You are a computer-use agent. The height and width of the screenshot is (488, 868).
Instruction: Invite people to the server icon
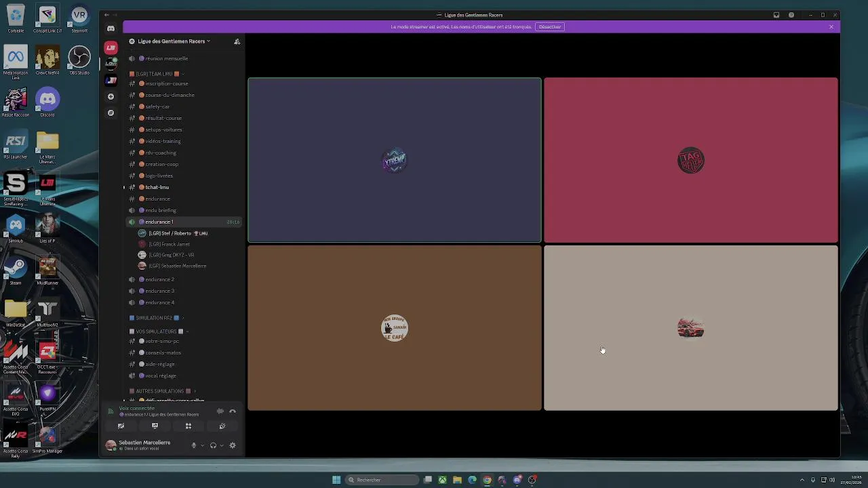[x=237, y=41]
